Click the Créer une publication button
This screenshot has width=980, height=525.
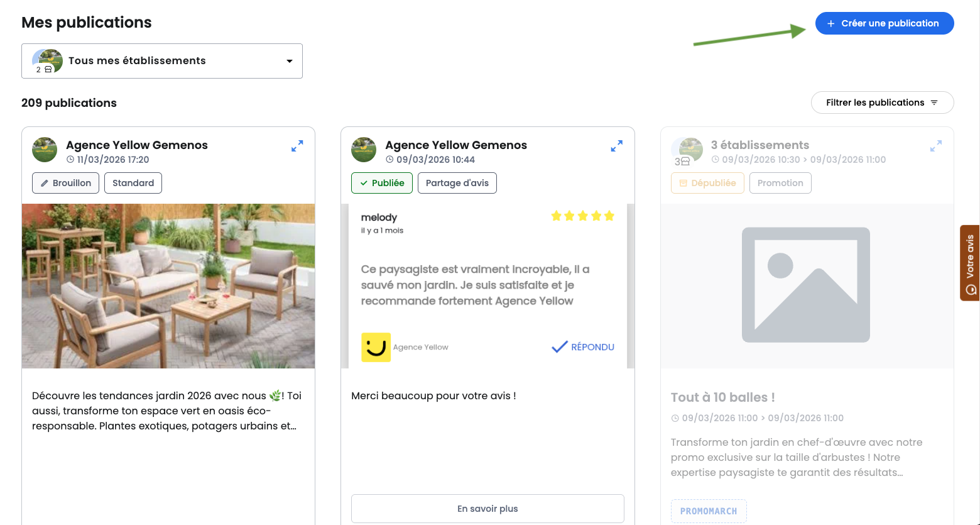885,23
